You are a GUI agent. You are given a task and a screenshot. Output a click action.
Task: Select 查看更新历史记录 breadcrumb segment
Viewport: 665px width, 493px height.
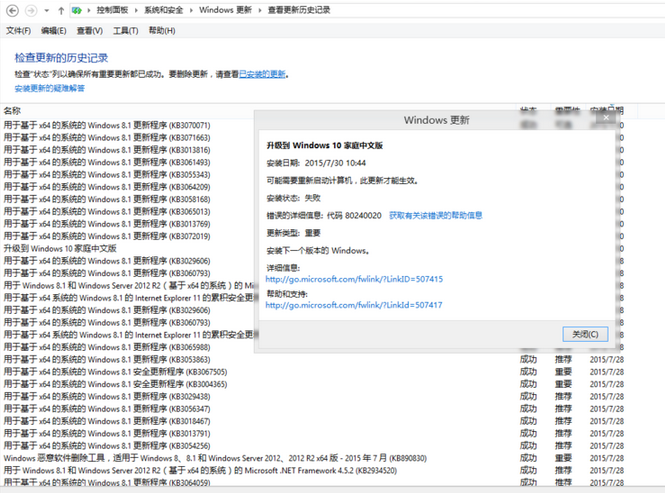(299, 10)
